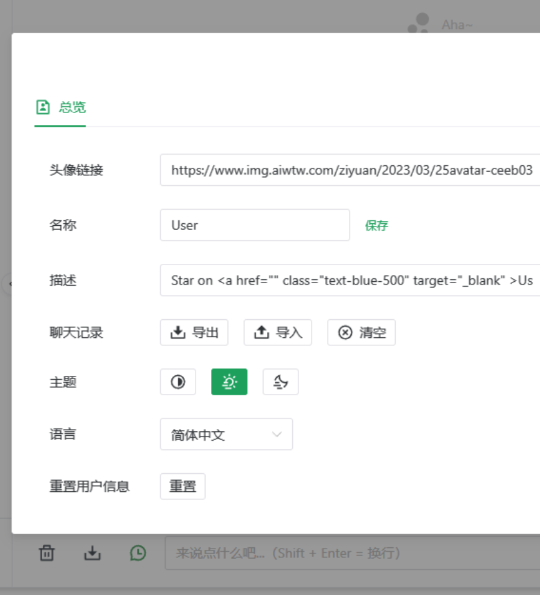
Task: Click the download icon in 导出 button
Action: click(178, 332)
